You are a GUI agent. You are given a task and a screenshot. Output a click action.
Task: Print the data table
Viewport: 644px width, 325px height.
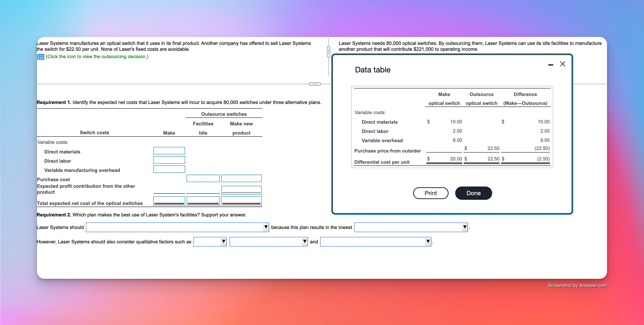(x=430, y=193)
